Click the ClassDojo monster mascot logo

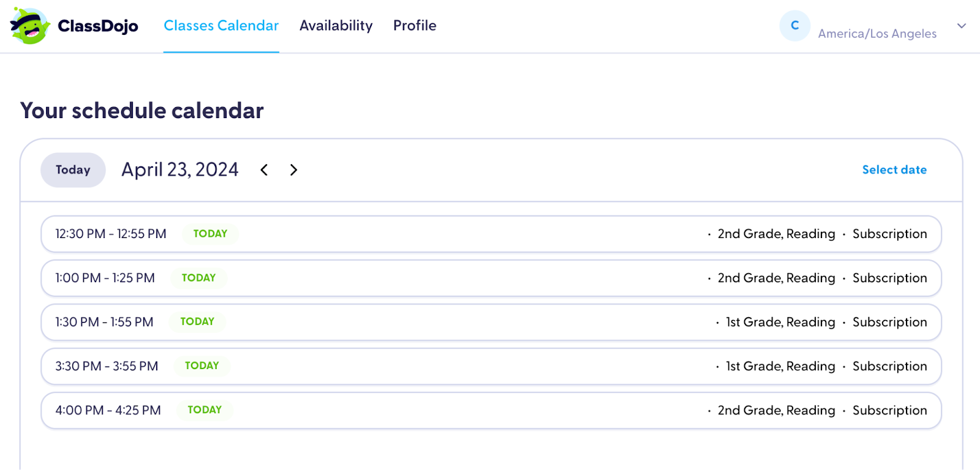pyautogui.click(x=30, y=26)
